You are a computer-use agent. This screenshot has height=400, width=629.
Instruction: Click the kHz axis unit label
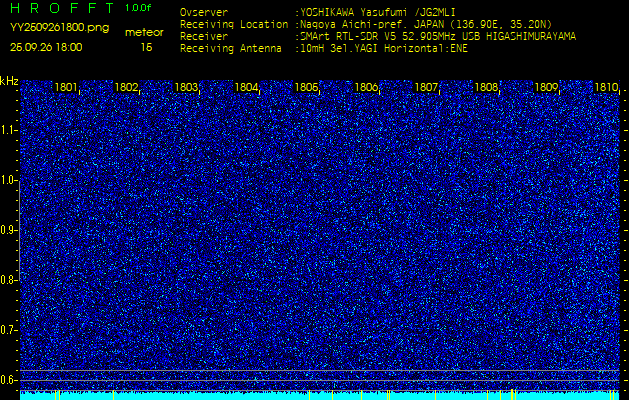[9, 80]
